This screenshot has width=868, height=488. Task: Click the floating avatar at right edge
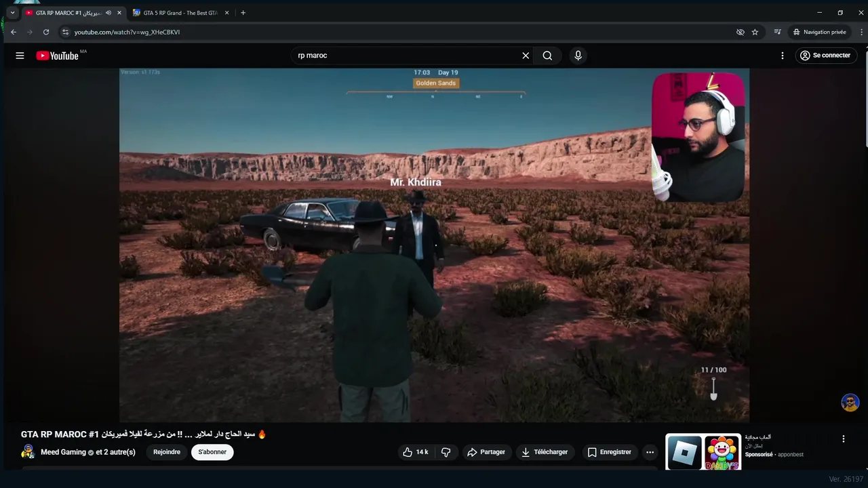(850, 403)
